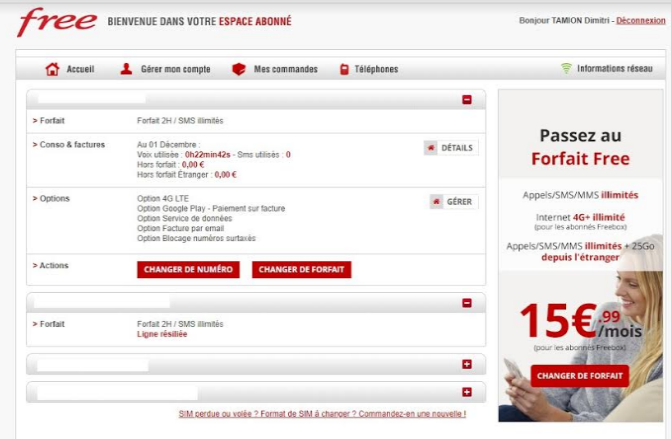Click CHANGER DE FORFAIT in Actions row
This screenshot has height=439, width=671.
click(302, 270)
